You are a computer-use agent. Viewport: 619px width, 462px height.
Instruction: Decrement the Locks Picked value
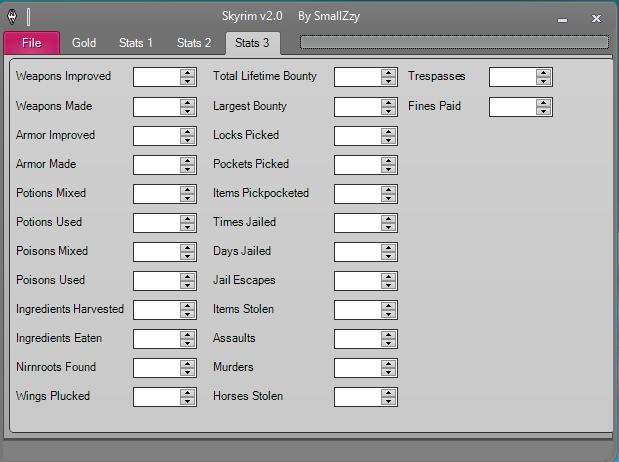tap(389, 139)
